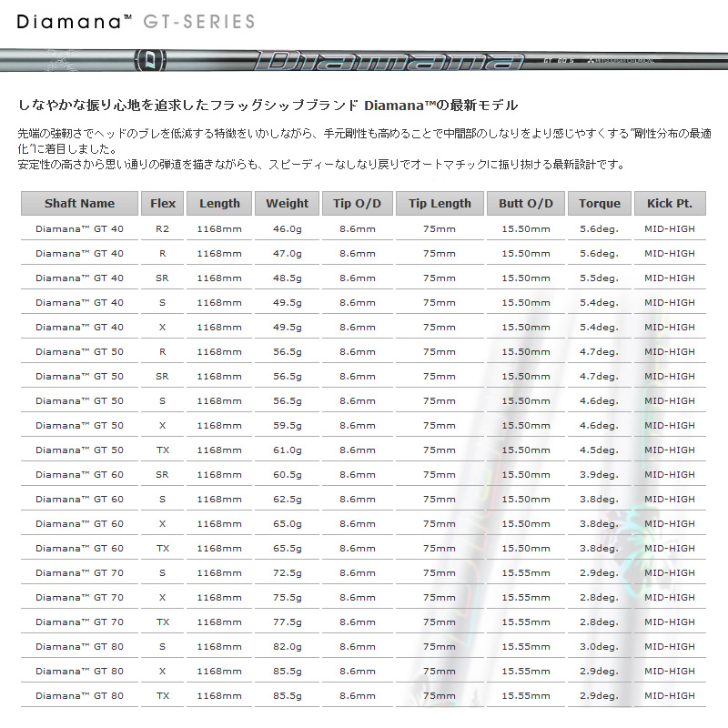728x728 pixels.
Task: Click the Flex column header
Action: click(x=163, y=203)
